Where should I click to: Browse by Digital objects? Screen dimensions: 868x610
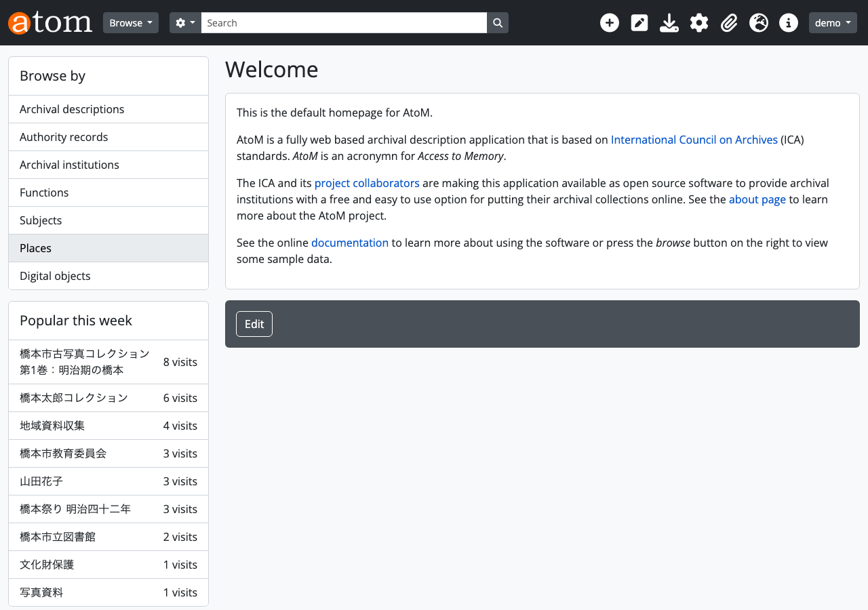point(108,276)
